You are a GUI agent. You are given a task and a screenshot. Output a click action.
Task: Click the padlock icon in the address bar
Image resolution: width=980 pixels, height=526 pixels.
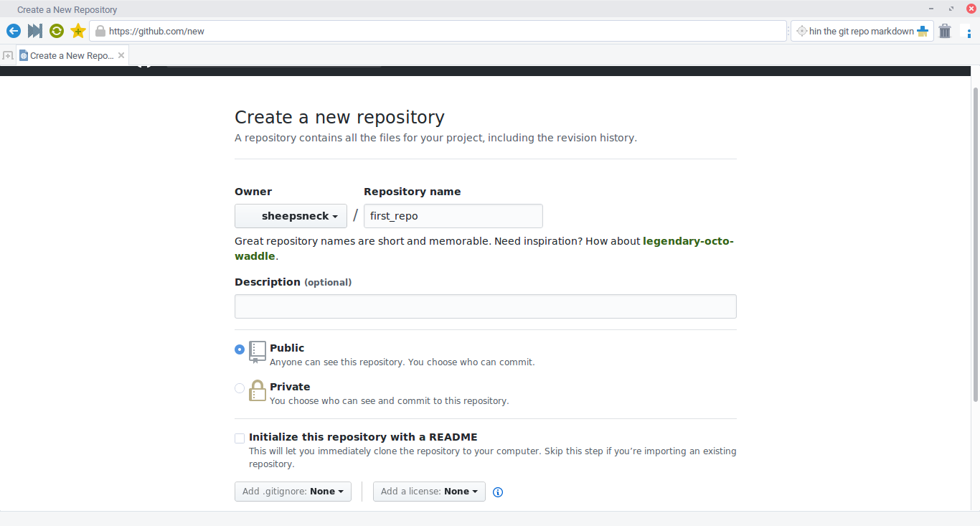point(100,31)
